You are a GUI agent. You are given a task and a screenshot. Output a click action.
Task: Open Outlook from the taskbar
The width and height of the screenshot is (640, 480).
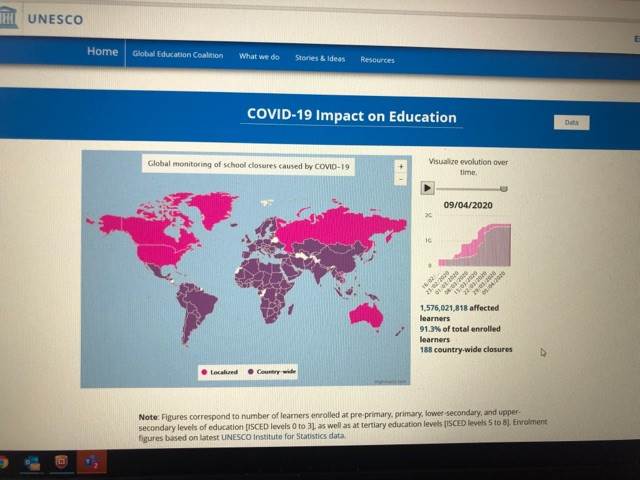tap(32, 463)
